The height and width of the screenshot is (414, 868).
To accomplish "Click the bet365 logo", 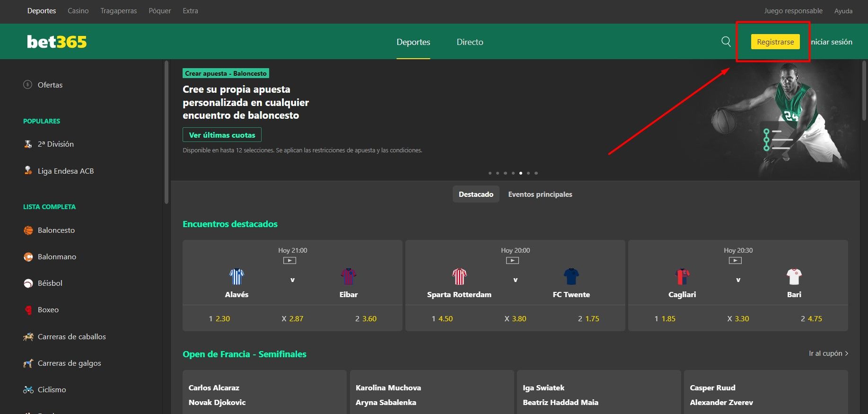I will [x=57, y=42].
